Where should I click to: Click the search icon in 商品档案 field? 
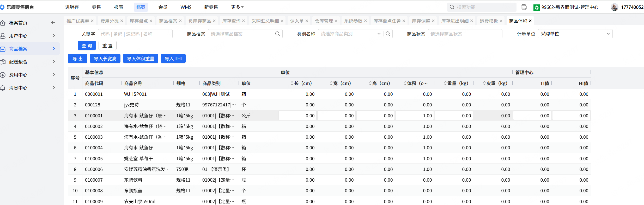(x=277, y=34)
